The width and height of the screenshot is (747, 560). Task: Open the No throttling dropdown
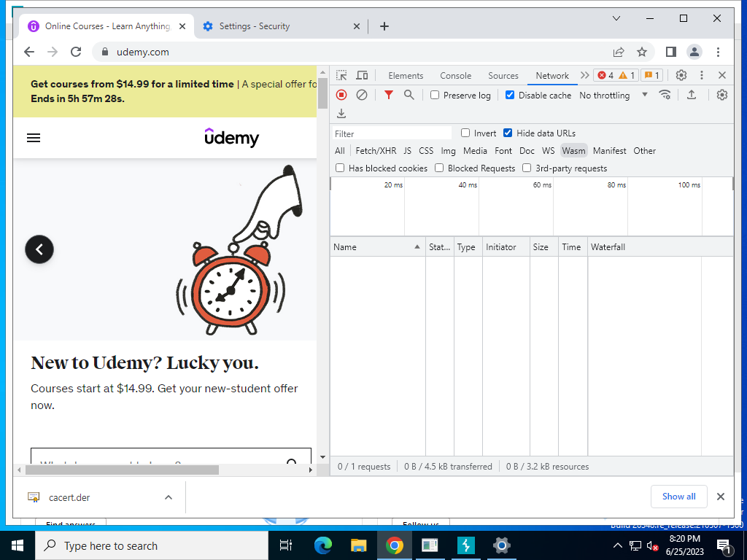tap(614, 95)
